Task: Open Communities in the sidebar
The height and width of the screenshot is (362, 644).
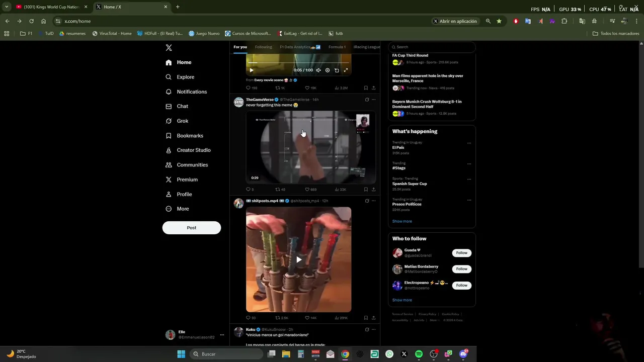Action: 186,165
